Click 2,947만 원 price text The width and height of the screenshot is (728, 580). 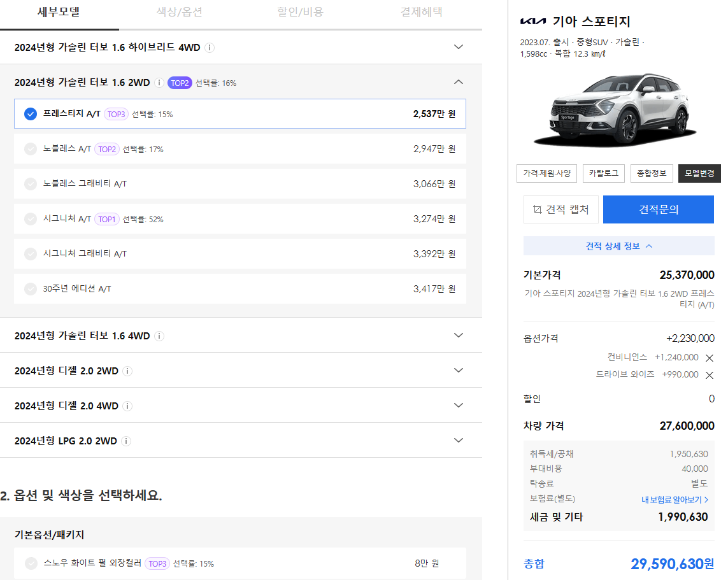pos(434,149)
